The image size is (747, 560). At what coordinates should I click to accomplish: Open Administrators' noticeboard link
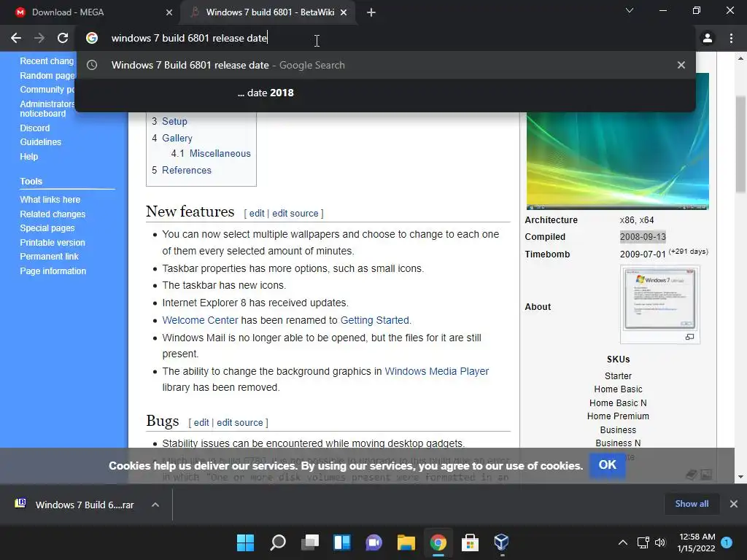(x=47, y=109)
